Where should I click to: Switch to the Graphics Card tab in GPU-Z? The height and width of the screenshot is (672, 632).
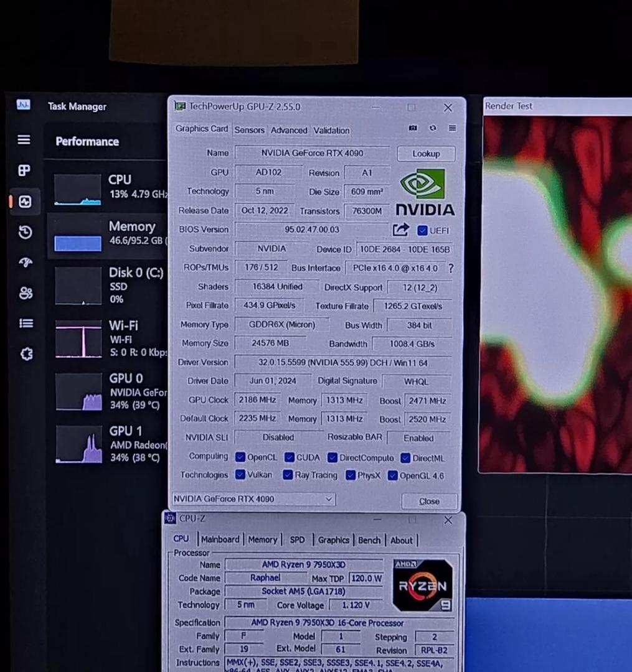click(x=202, y=129)
